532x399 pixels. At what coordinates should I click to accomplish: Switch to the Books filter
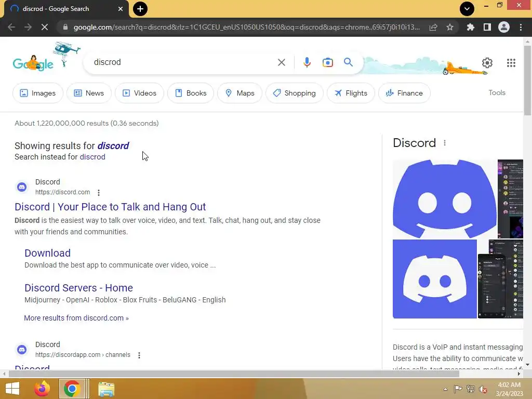(190, 93)
